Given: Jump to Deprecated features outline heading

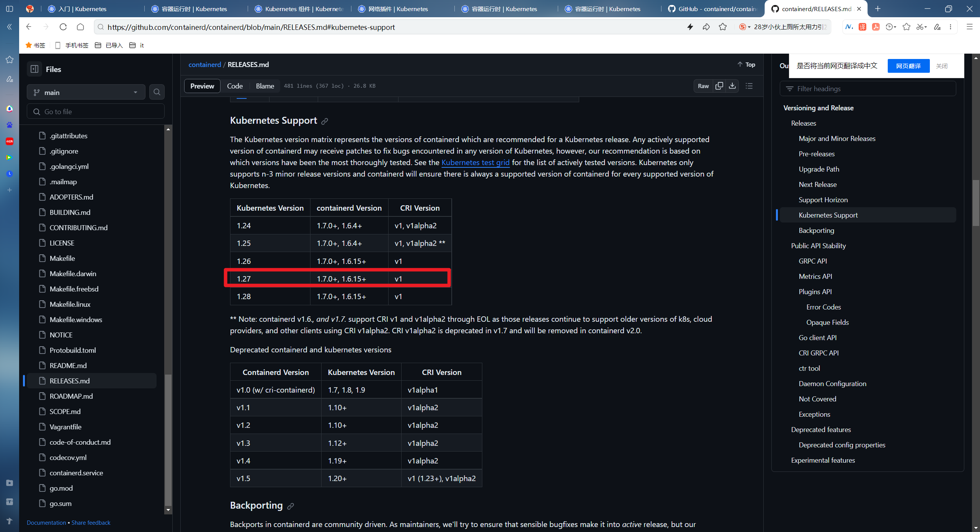Looking at the screenshot, I should pos(821,429).
